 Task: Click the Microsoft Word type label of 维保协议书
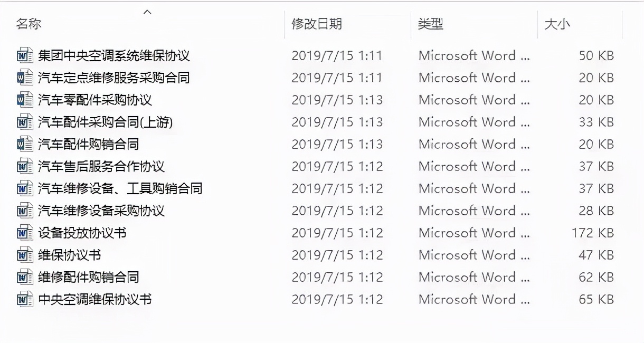tap(473, 255)
